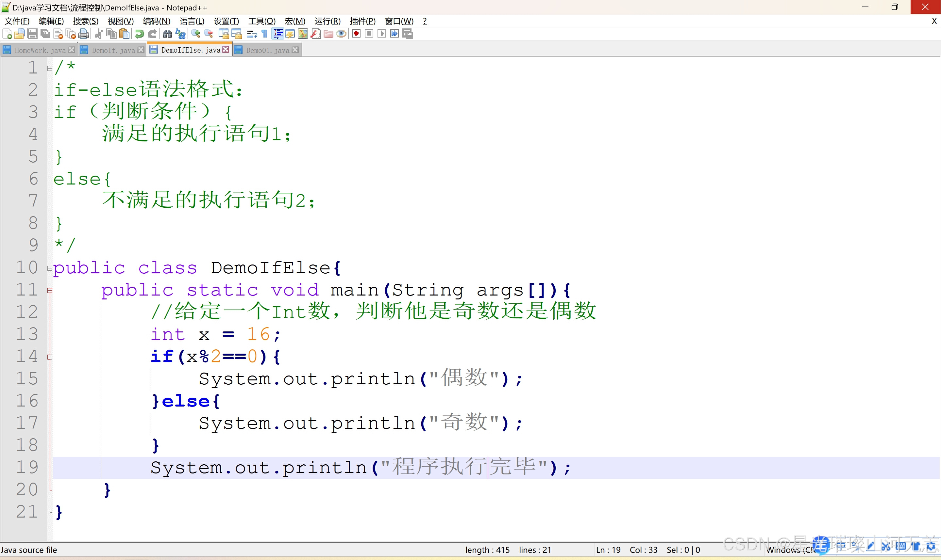Click the Undo arrow icon
The image size is (941, 560).
[x=139, y=34]
